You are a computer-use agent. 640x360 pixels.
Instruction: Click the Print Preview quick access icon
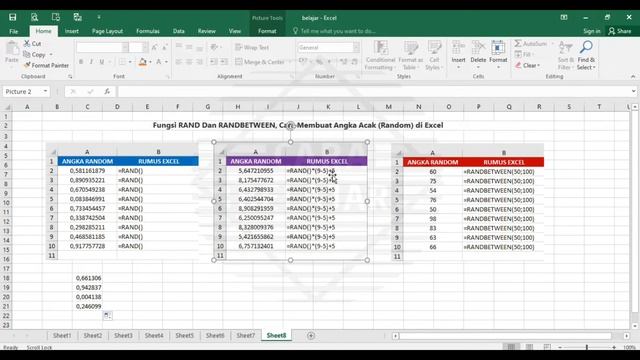34,17
